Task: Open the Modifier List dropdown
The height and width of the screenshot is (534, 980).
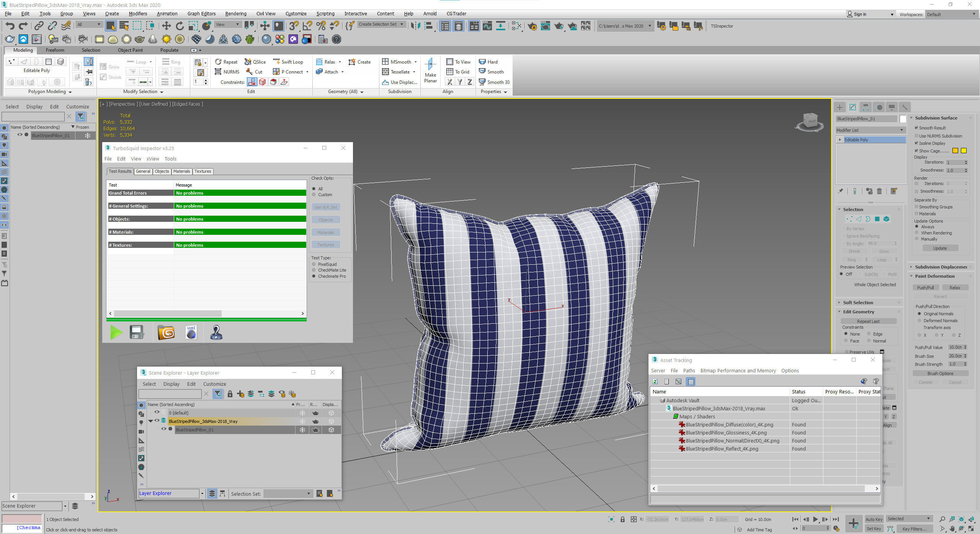Action: coord(870,130)
